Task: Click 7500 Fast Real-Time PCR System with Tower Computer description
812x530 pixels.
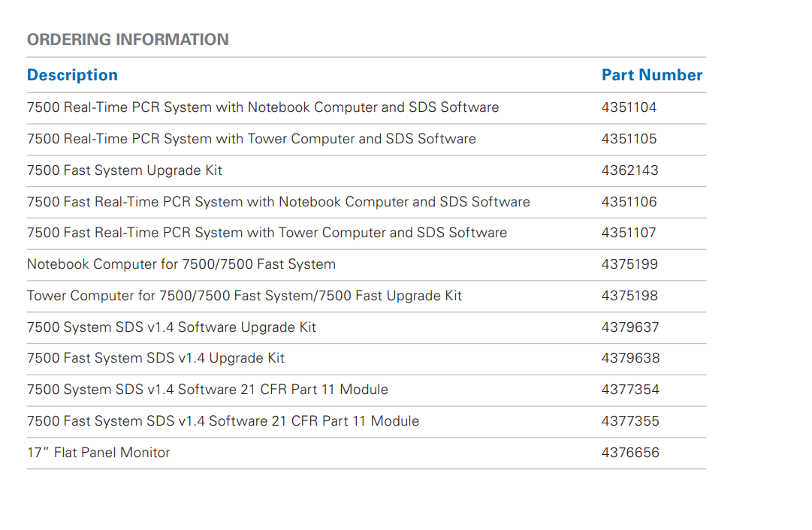Action: click(267, 233)
